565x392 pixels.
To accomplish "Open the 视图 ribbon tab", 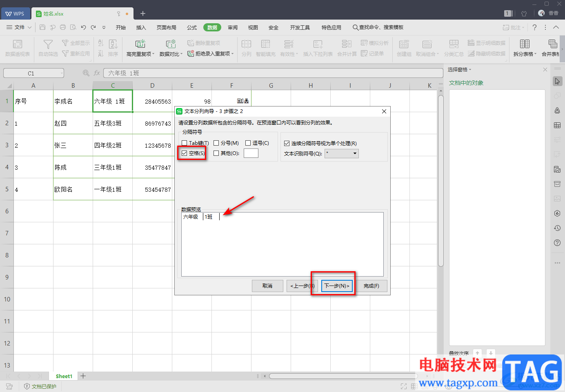I will pos(253,27).
